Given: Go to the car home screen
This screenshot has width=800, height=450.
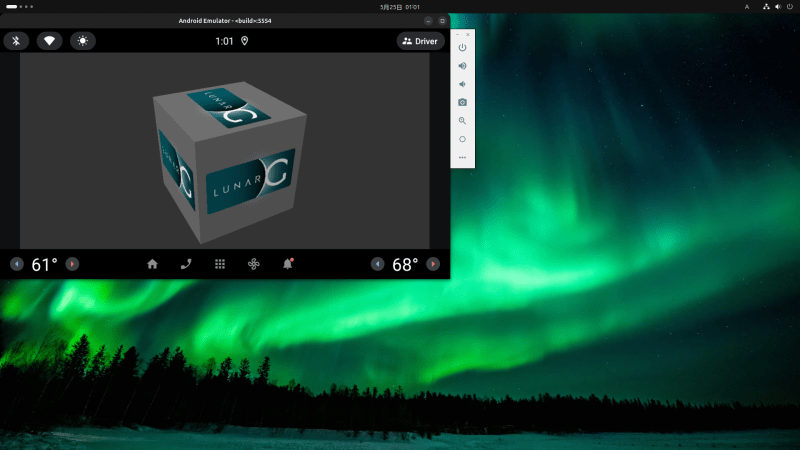Looking at the screenshot, I should [x=152, y=264].
